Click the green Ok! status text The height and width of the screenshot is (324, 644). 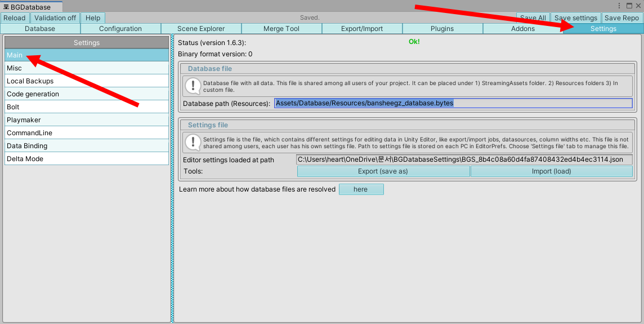coord(414,42)
